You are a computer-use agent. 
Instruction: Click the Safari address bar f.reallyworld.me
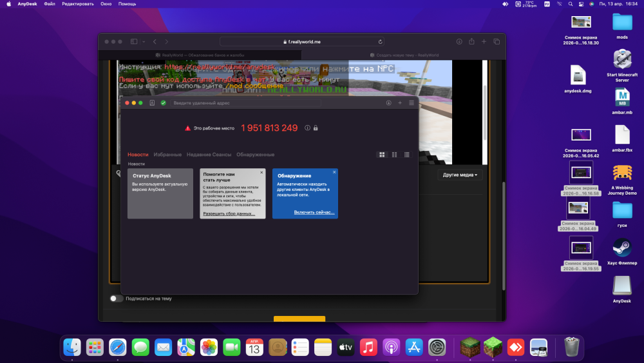point(302,41)
